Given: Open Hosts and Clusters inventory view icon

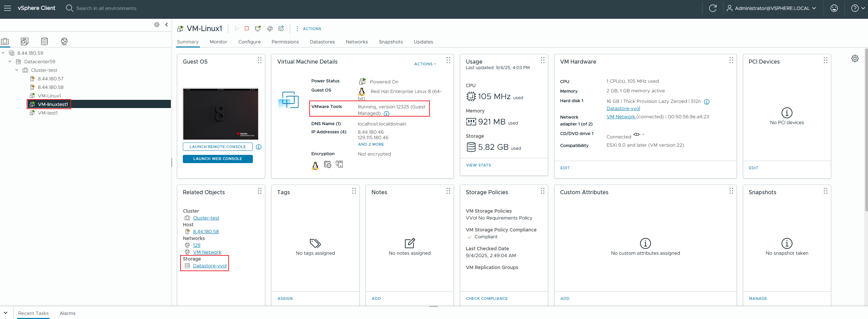Looking at the screenshot, I should pyautogui.click(x=5, y=41).
